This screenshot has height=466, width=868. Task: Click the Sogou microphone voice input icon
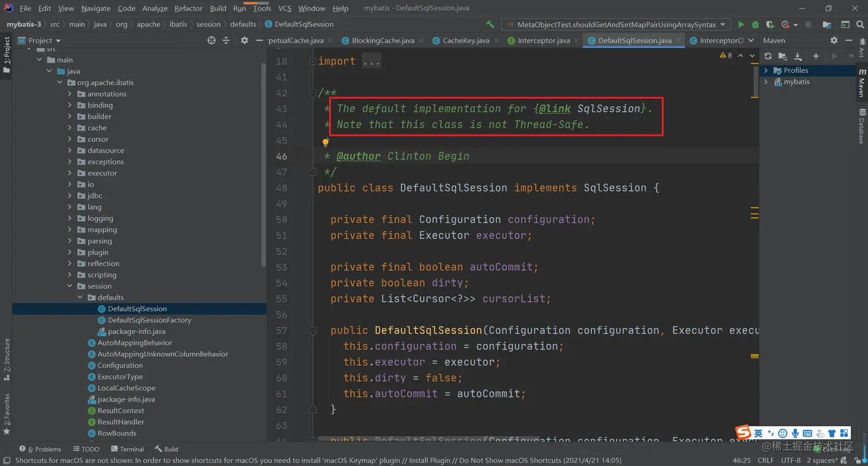795,433
